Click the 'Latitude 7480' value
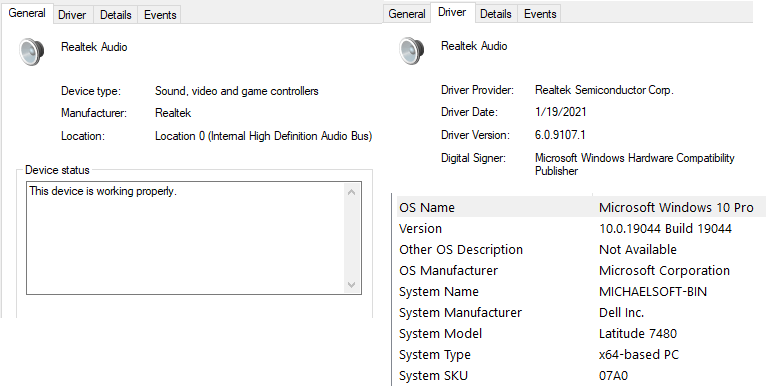 pos(638,333)
